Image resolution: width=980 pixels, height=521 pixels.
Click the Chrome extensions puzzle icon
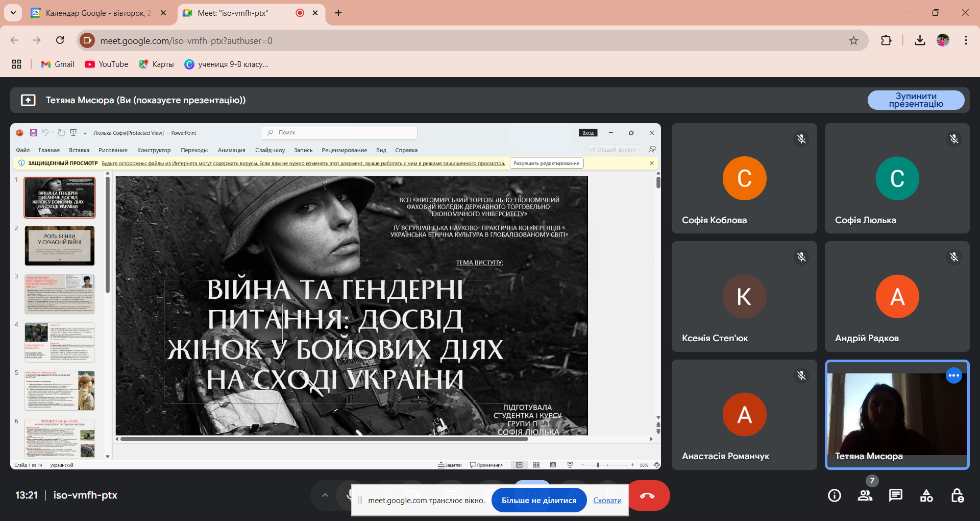tap(886, 40)
